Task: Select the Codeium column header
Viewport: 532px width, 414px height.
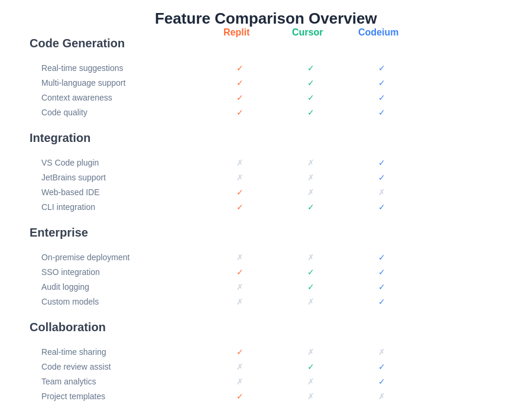Action: coord(378,33)
